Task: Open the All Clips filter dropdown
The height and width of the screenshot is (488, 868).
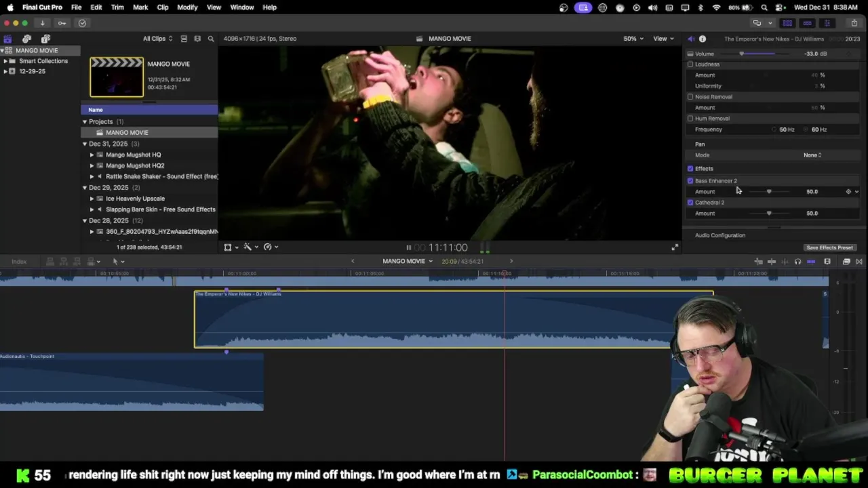Action: tap(157, 39)
